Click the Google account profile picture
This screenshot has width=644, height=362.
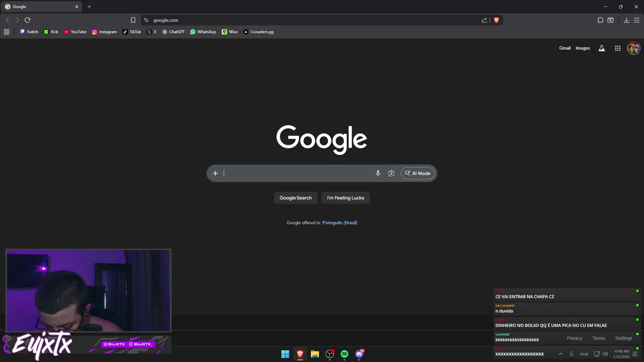point(633,48)
